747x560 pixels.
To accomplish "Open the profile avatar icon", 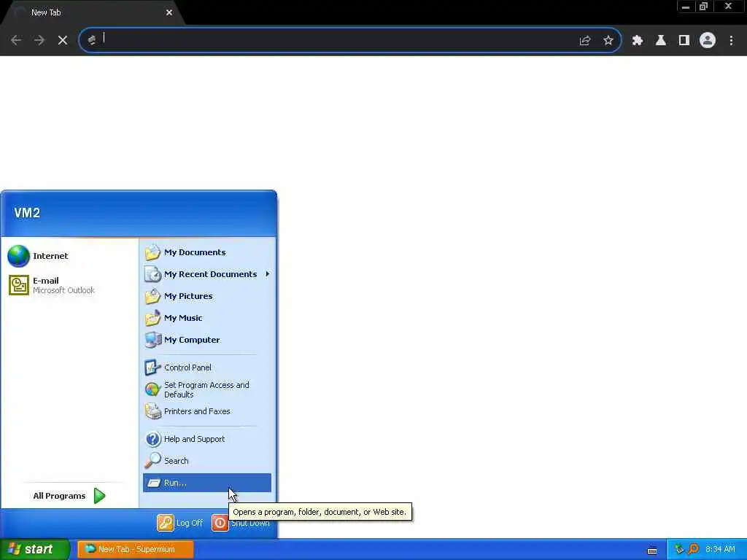I will (708, 41).
